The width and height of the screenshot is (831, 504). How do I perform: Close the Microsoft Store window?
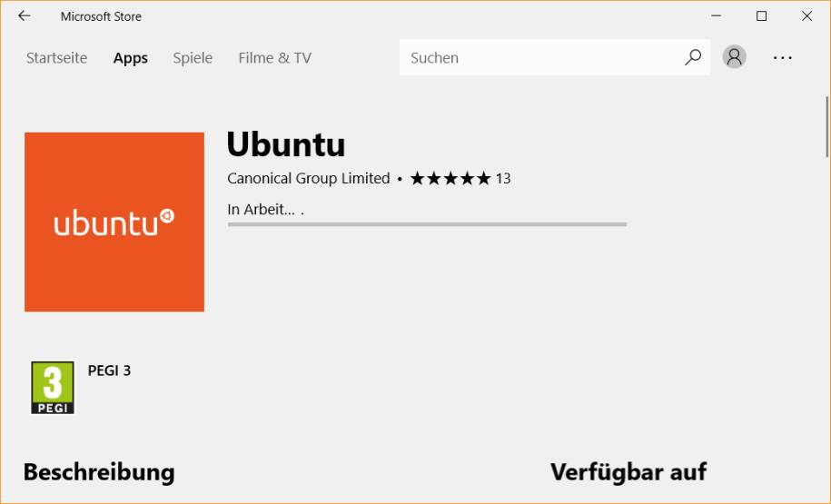point(806,16)
